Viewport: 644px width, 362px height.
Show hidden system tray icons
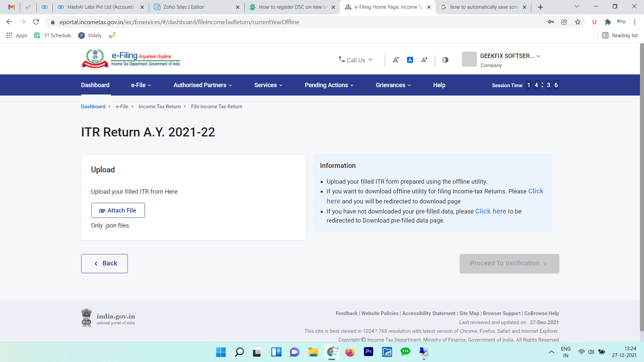click(551, 352)
